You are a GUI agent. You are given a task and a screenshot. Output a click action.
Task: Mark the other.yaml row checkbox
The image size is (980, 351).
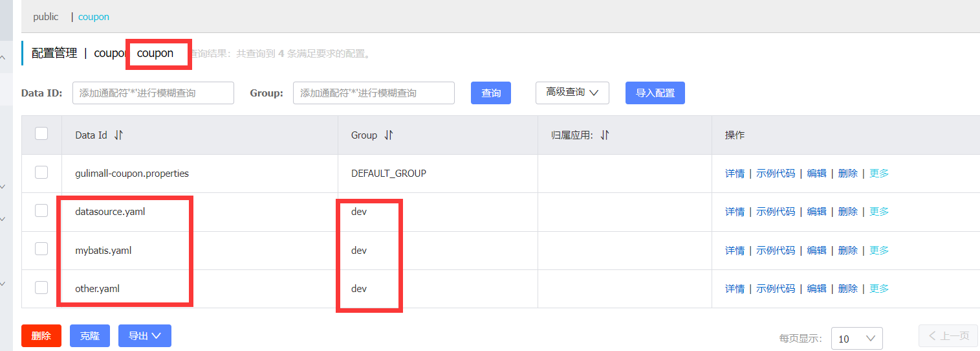pyautogui.click(x=41, y=288)
